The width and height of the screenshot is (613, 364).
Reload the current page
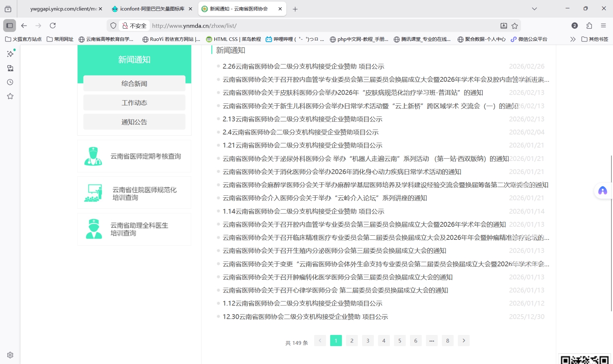click(53, 26)
